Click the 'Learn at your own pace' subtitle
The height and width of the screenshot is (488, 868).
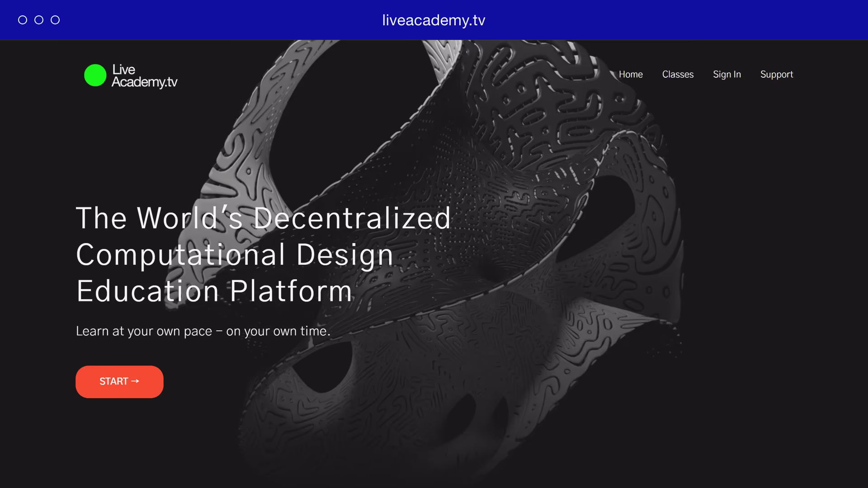coord(203,331)
